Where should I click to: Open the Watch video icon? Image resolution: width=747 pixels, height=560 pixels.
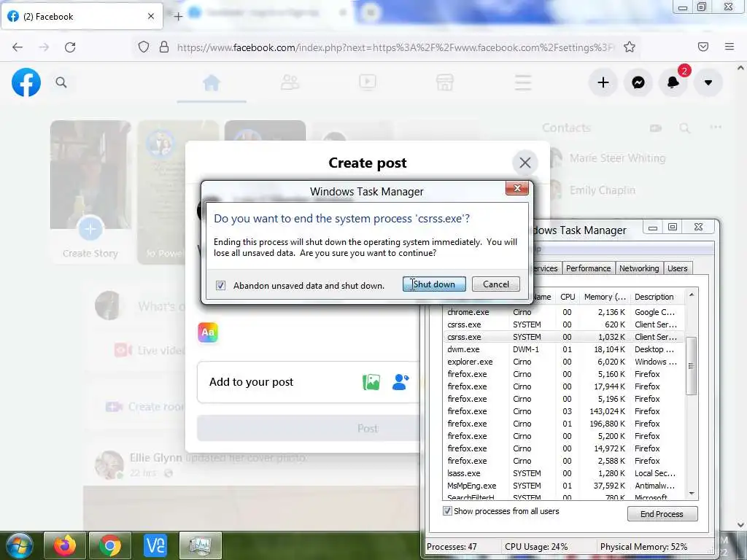tap(368, 82)
